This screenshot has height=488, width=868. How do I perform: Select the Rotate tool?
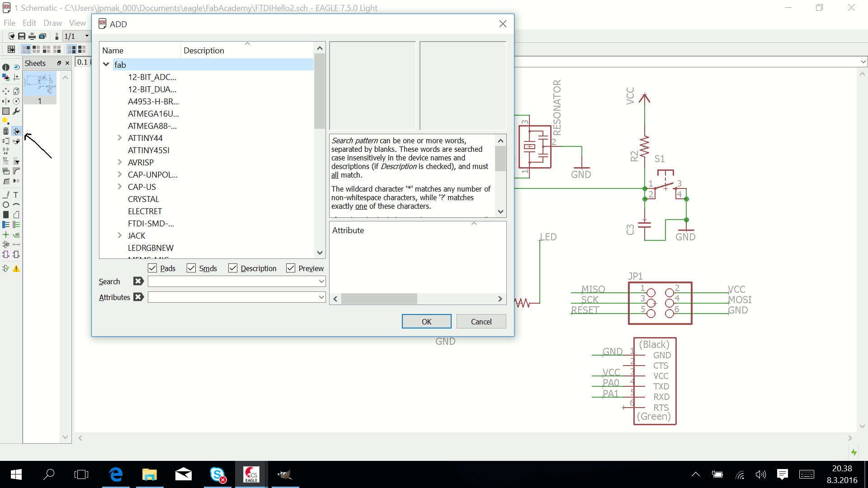(x=16, y=101)
